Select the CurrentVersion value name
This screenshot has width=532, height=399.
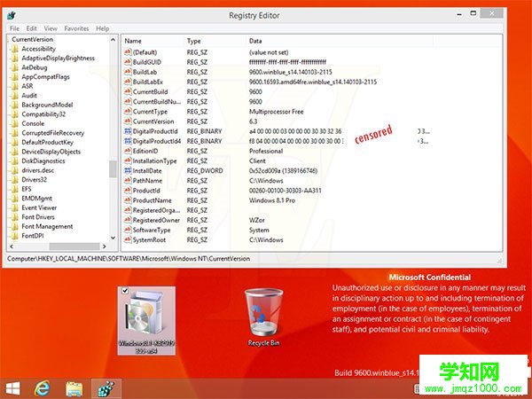click(153, 121)
